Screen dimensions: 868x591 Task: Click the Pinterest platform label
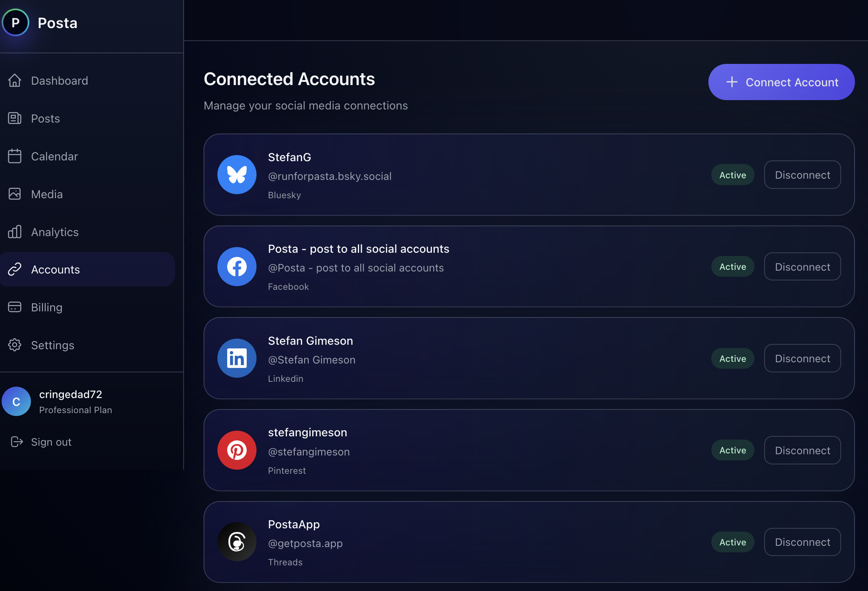point(287,471)
